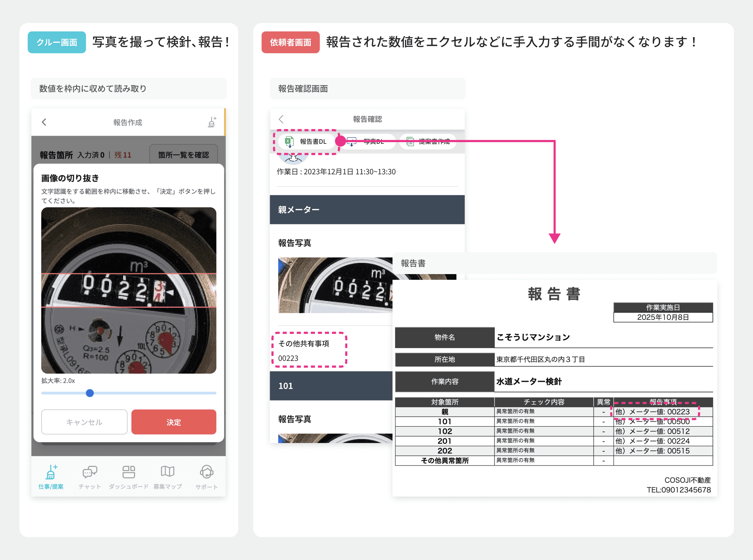Screen dimensions: 753x560
Task: Click the 親メーター section header
Action: [x=367, y=210]
